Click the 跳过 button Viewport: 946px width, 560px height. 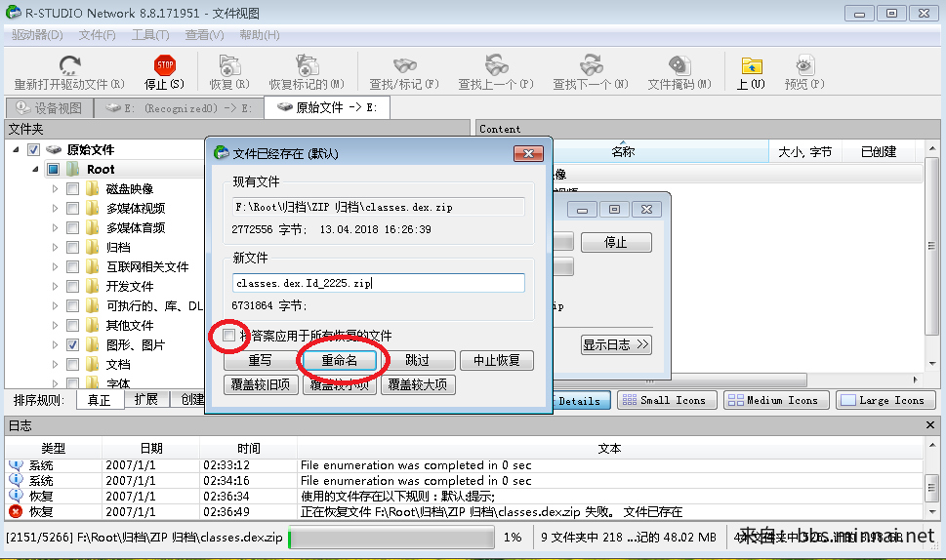pyautogui.click(x=417, y=360)
